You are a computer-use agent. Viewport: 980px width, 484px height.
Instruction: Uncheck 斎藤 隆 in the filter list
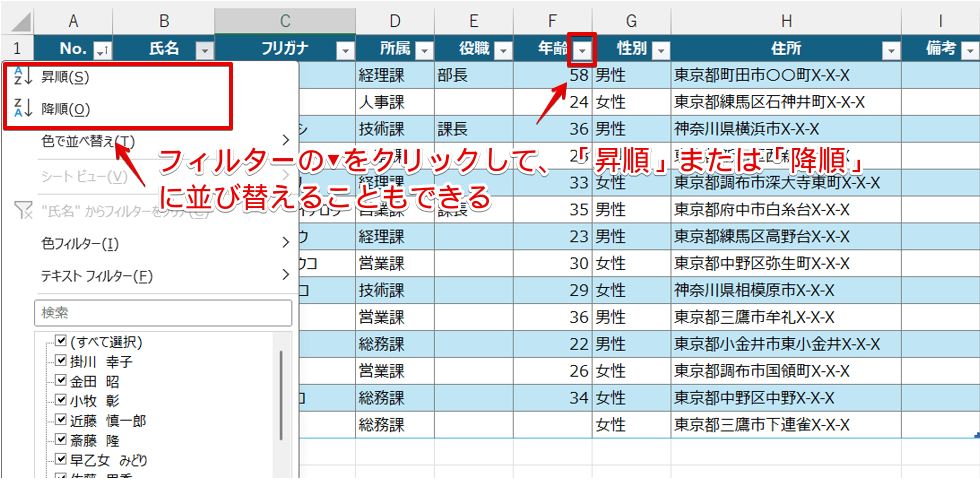point(61,440)
